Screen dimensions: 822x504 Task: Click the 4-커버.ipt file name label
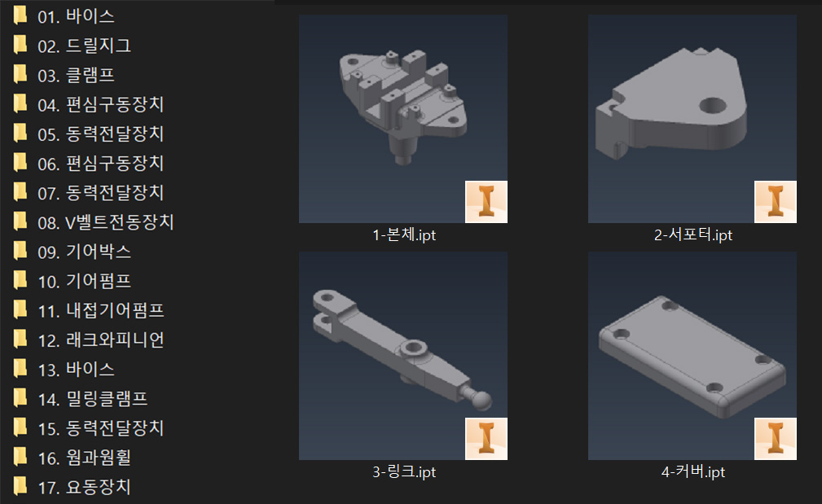click(692, 471)
